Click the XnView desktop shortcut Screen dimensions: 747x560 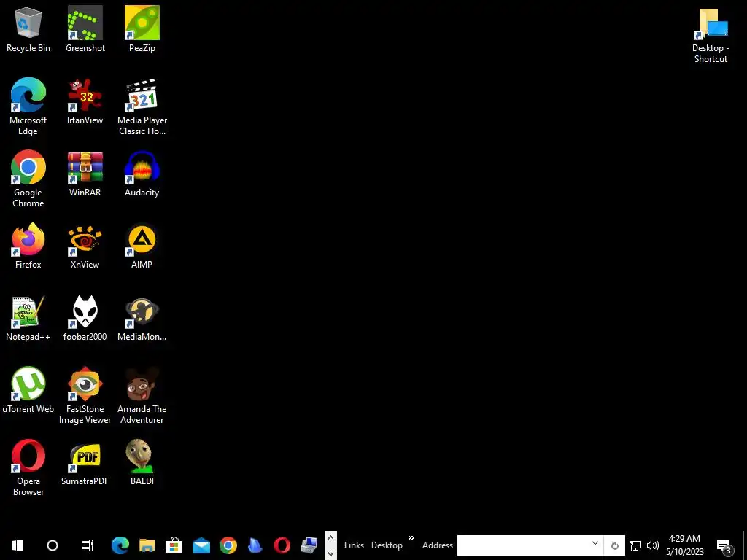[x=85, y=246]
